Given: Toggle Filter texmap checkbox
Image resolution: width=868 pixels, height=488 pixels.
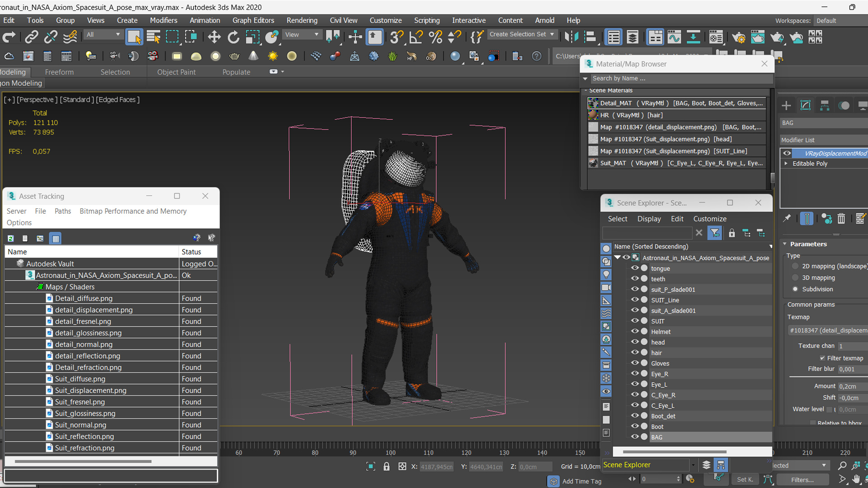Looking at the screenshot, I should pos(822,358).
